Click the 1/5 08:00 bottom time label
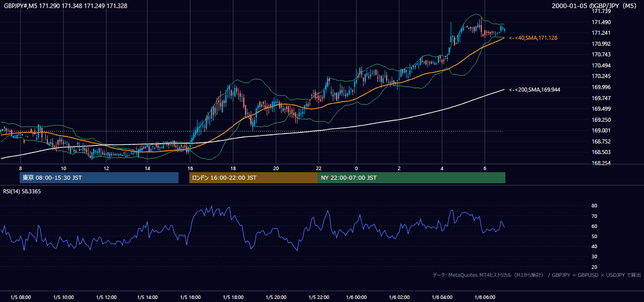This screenshot has width=644, height=302. coord(21,297)
